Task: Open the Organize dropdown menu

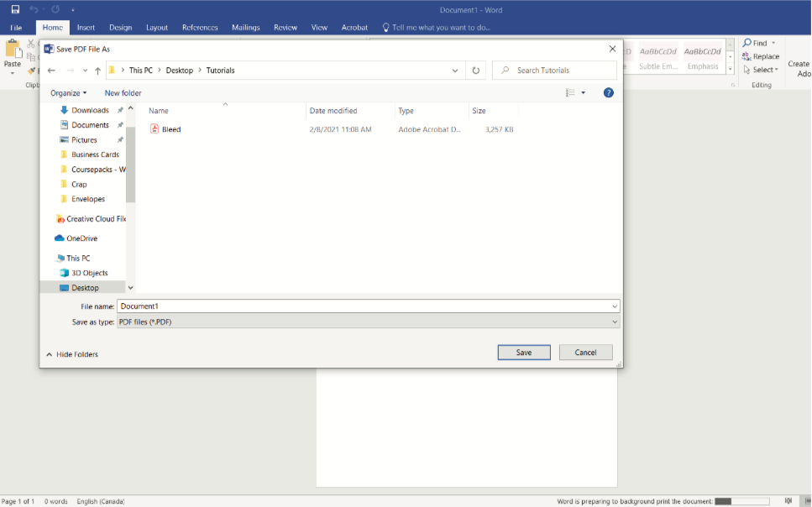Action: pyautogui.click(x=68, y=93)
